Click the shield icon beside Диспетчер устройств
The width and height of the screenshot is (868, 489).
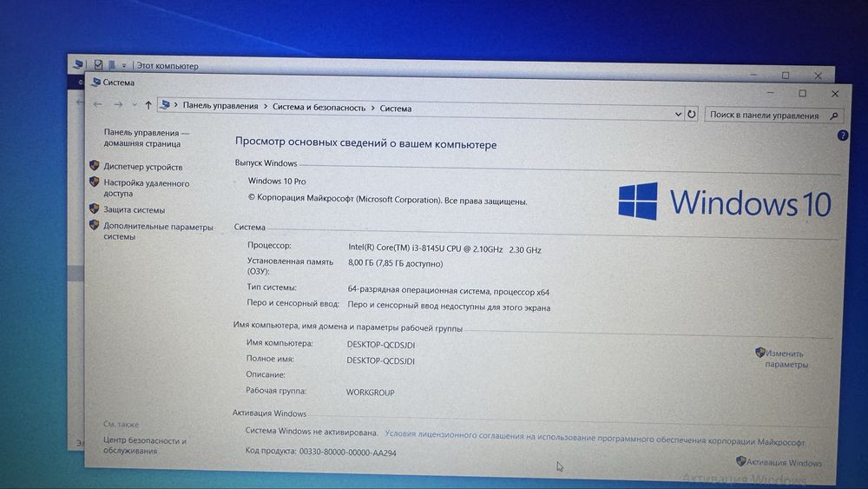click(x=94, y=165)
